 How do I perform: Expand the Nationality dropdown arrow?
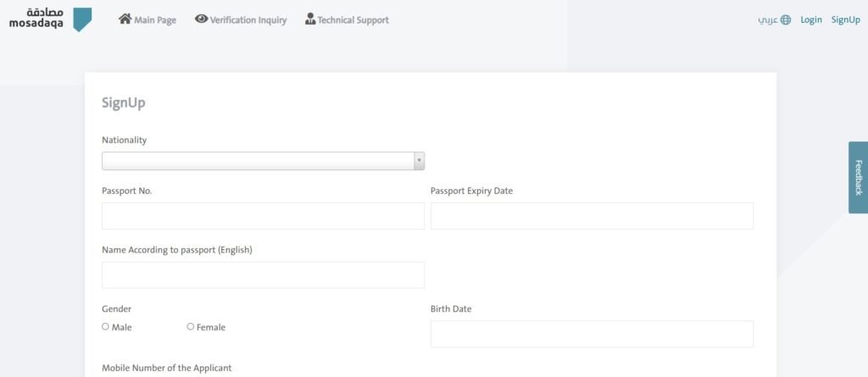click(x=419, y=161)
